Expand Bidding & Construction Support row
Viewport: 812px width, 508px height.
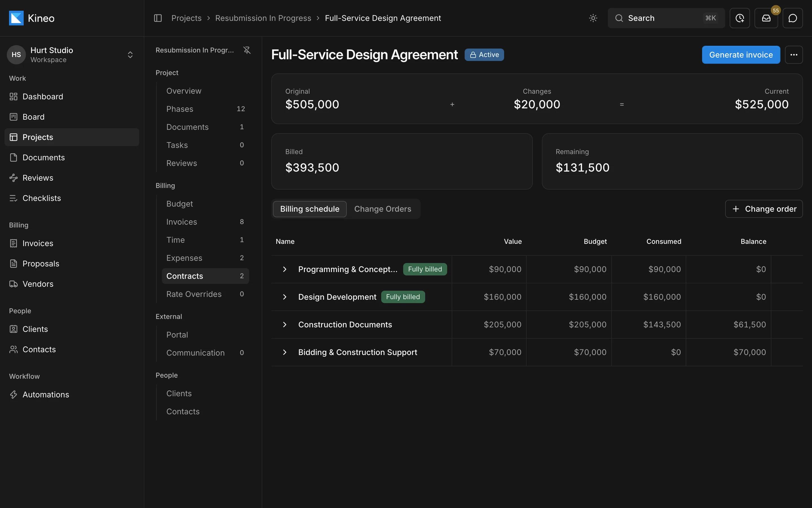coord(284,352)
